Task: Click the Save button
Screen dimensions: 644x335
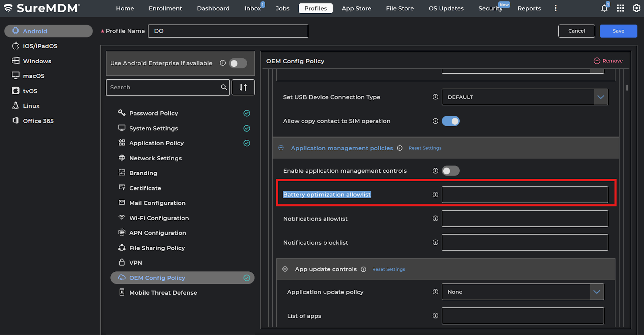Action: pos(618,31)
